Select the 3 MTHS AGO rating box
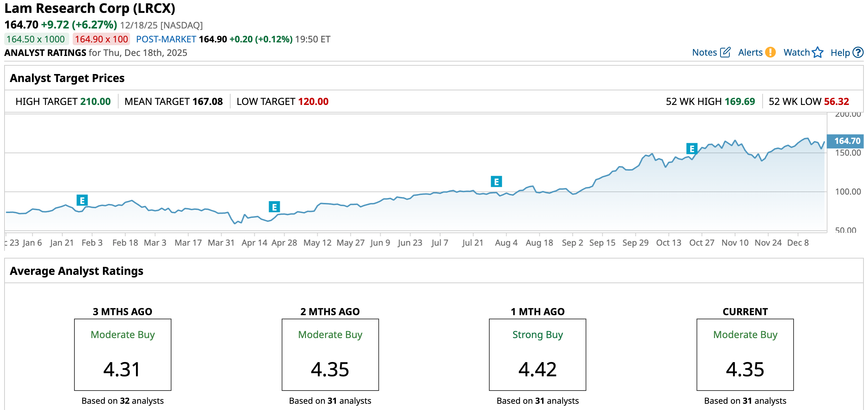868x410 pixels. pos(122,354)
